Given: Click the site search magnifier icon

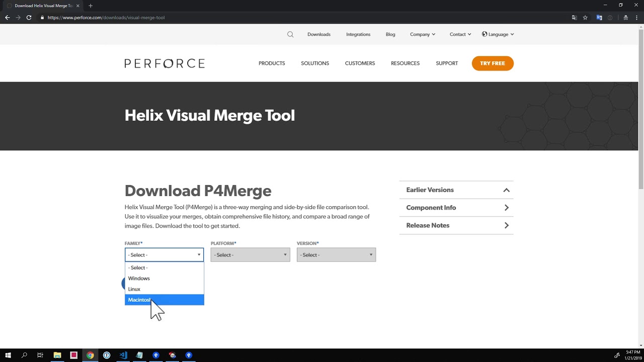Looking at the screenshot, I should 290,34.
